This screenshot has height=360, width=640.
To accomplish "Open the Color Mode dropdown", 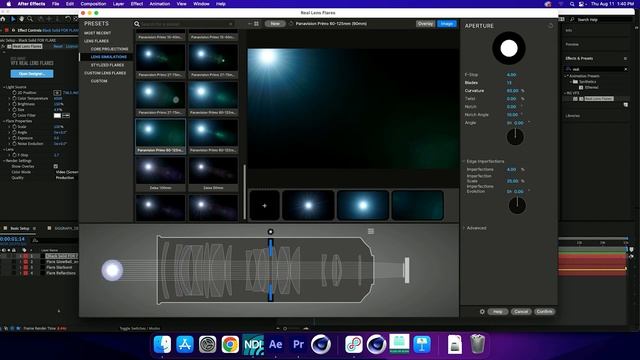I will [66, 172].
